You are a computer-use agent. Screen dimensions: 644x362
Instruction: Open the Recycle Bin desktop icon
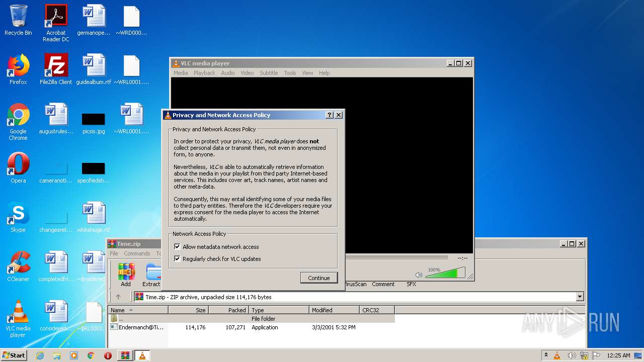coord(18,20)
